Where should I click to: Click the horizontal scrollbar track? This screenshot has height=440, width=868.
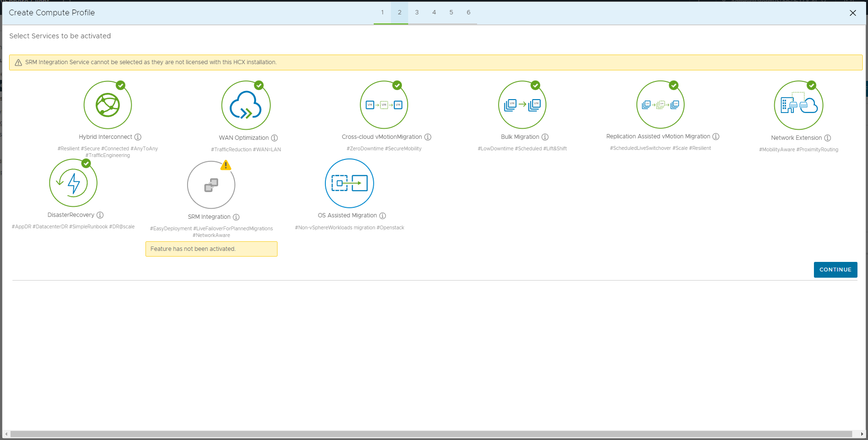[431, 434]
